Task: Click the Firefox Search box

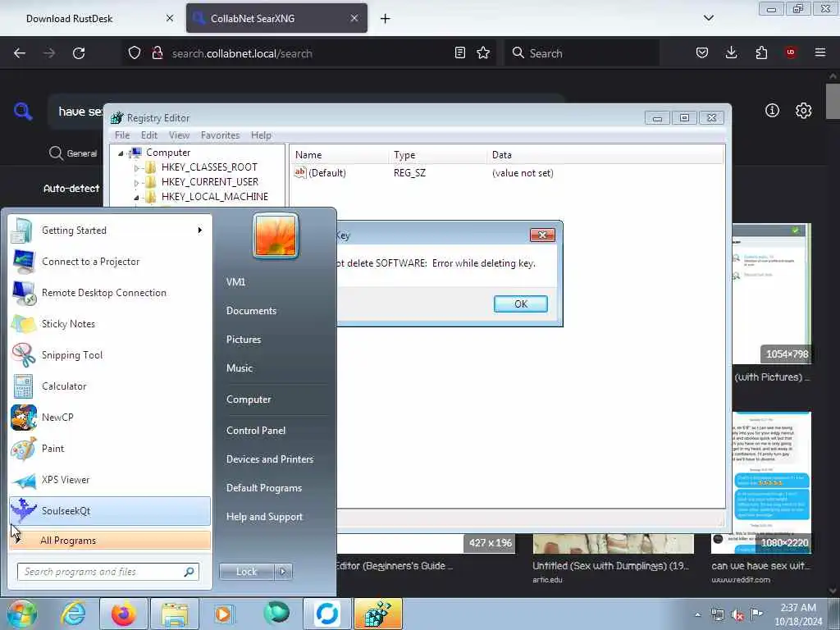Action: [582, 53]
